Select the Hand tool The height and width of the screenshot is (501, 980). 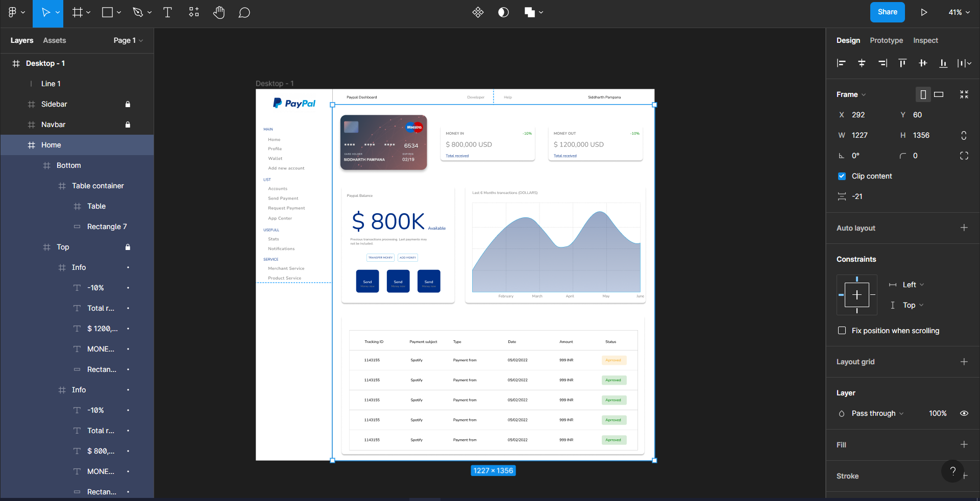(x=219, y=12)
